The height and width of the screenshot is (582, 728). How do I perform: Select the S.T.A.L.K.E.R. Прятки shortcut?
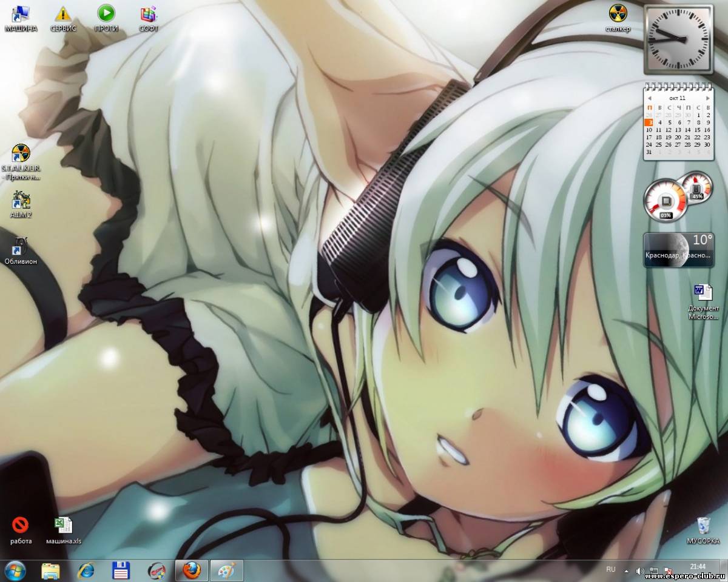click(x=21, y=162)
